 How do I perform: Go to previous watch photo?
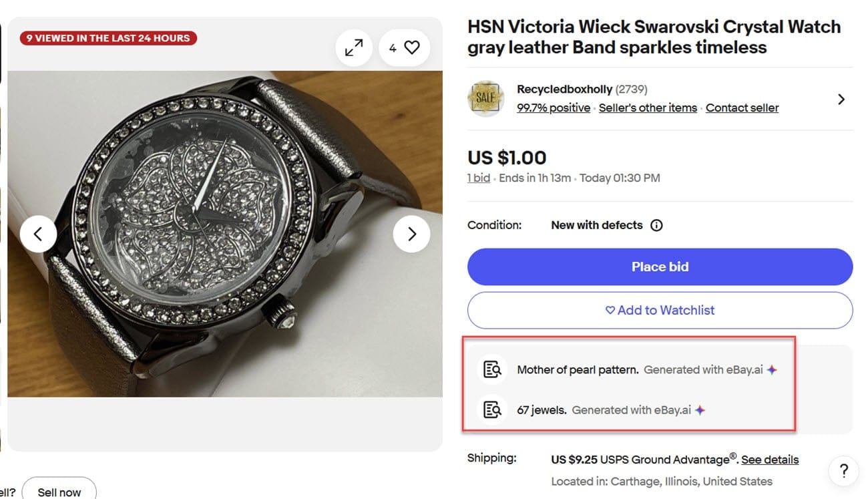click(x=38, y=234)
